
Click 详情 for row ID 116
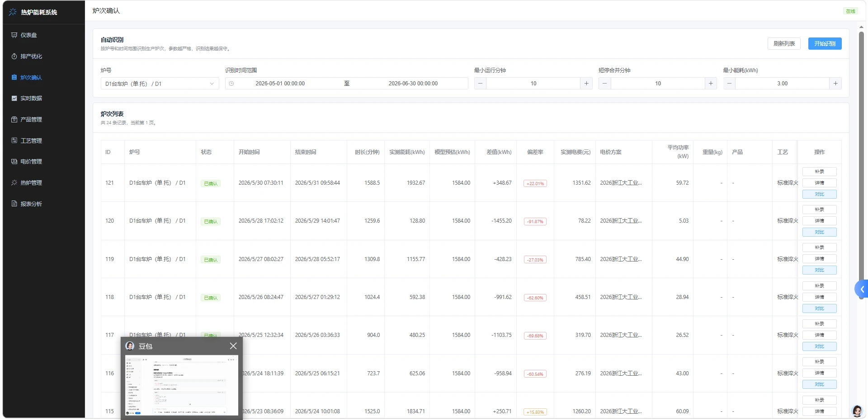point(819,373)
